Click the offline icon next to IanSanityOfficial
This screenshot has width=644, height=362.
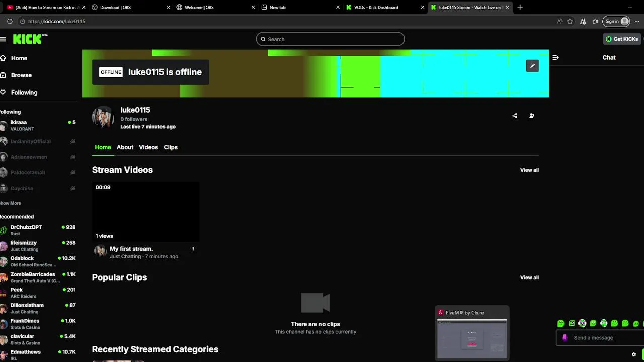(73, 142)
